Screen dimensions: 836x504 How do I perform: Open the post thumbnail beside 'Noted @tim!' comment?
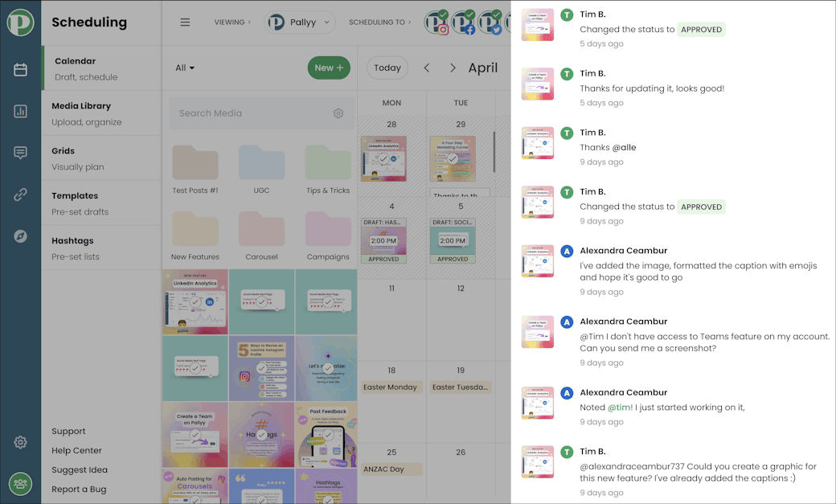pos(538,403)
